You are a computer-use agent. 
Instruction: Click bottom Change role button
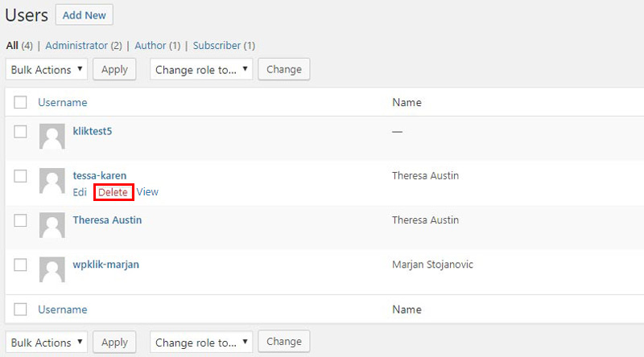(x=284, y=342)
